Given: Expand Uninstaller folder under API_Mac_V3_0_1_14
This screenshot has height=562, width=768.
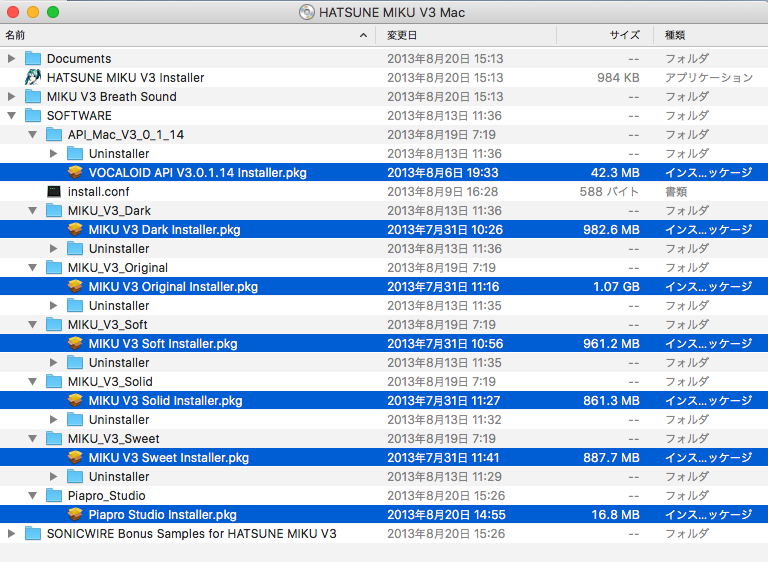Looking at the screenshot, I should click(53, 153).
